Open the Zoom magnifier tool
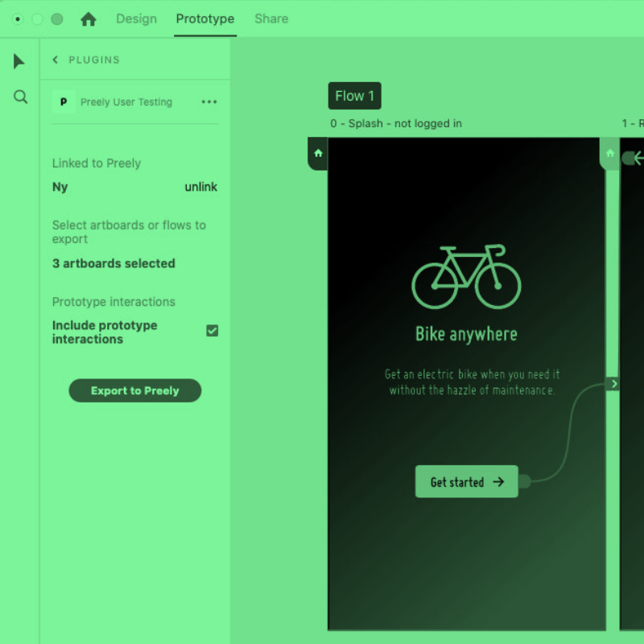 coord(21,97)
